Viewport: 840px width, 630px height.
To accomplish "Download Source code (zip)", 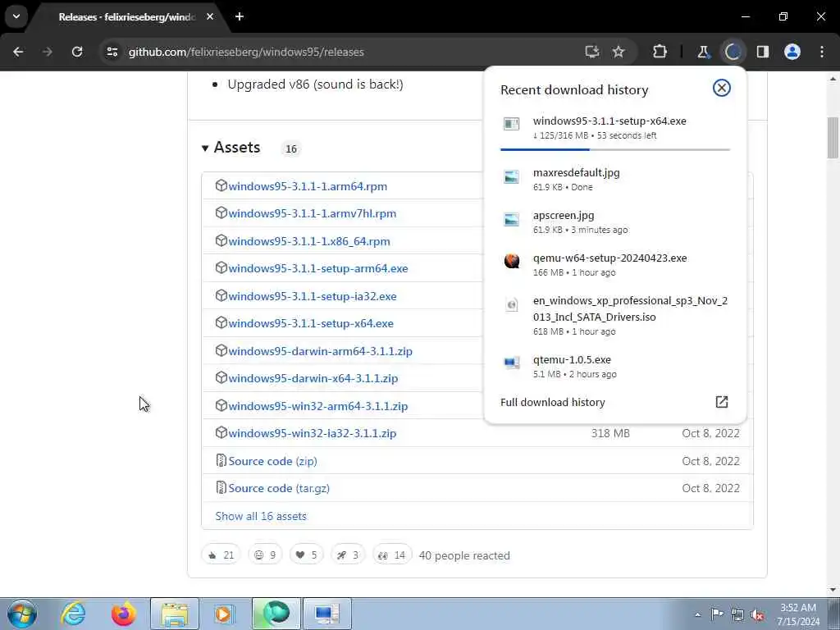I will tap(272, 461).
